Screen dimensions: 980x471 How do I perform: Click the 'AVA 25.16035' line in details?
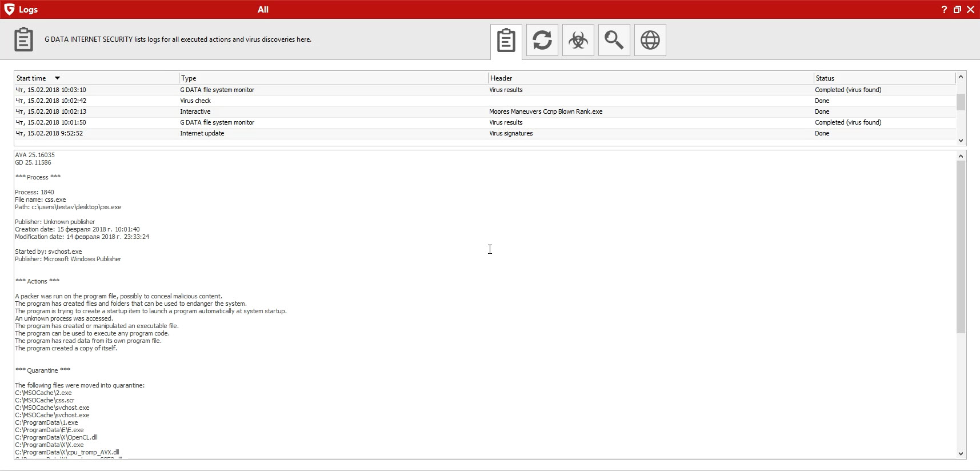35,155
